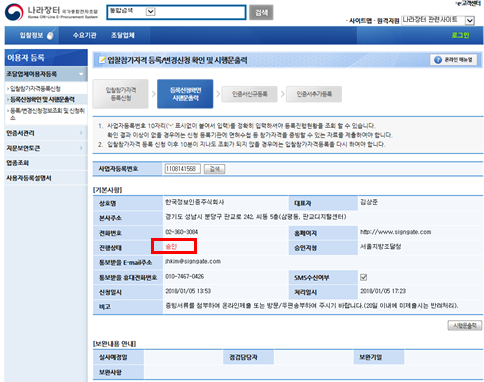484x382 pixels.
Task: Click homepage URL http://www.signgate.com
Action: [x=396, y=232]
